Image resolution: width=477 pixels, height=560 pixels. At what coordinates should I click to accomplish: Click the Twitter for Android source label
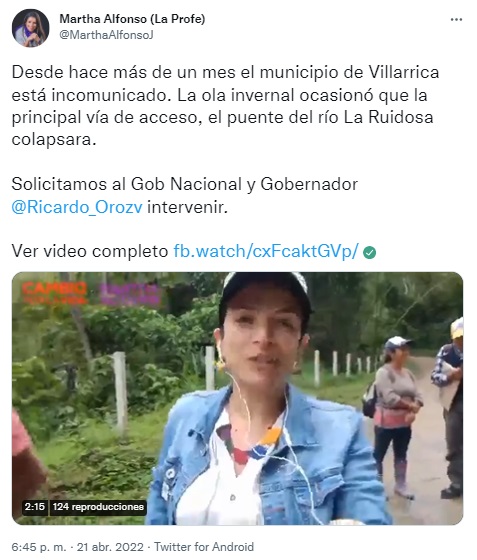point(204,547)
